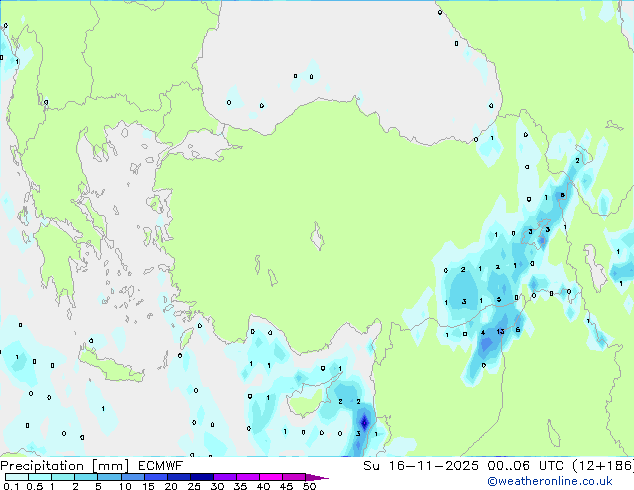Click the '00..06 UTC' time text
Viewport: 634px width, 490px height.
(x=525, y=466)
